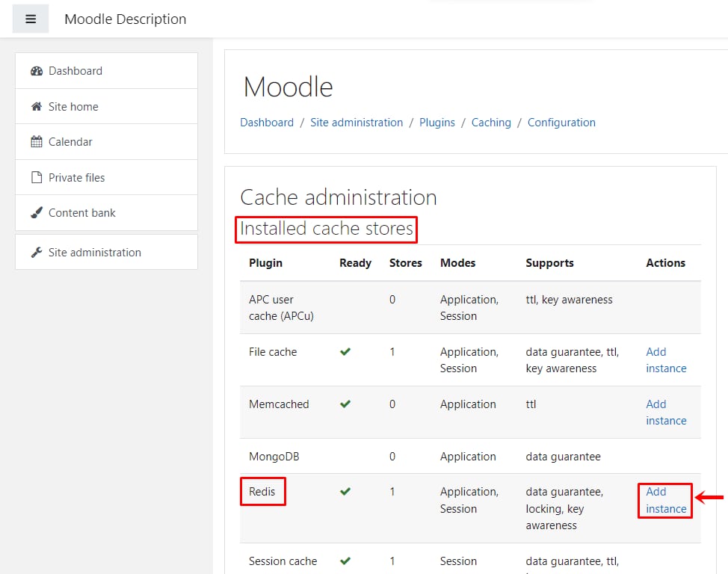Click the Redis plugin name
The image size is (728, 574).
pyautogui.click(x=262, y=491)
